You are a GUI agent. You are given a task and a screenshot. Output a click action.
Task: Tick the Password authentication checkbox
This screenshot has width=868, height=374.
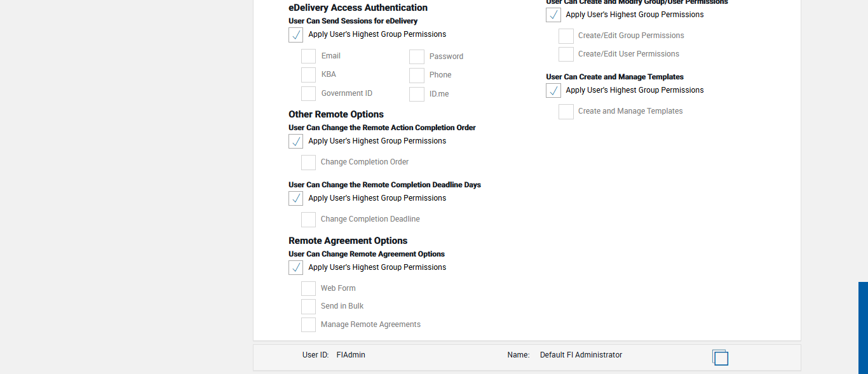[x=417, y=57]
